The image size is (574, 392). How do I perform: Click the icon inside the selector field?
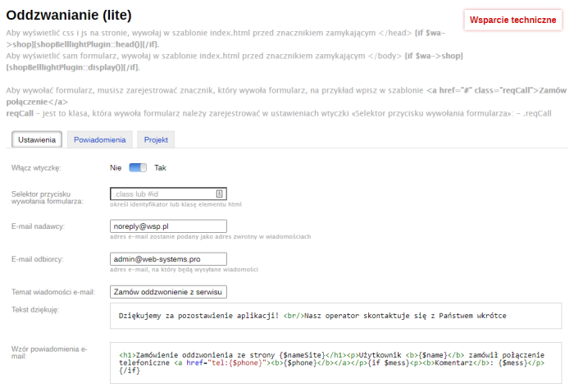pos(220,194)
